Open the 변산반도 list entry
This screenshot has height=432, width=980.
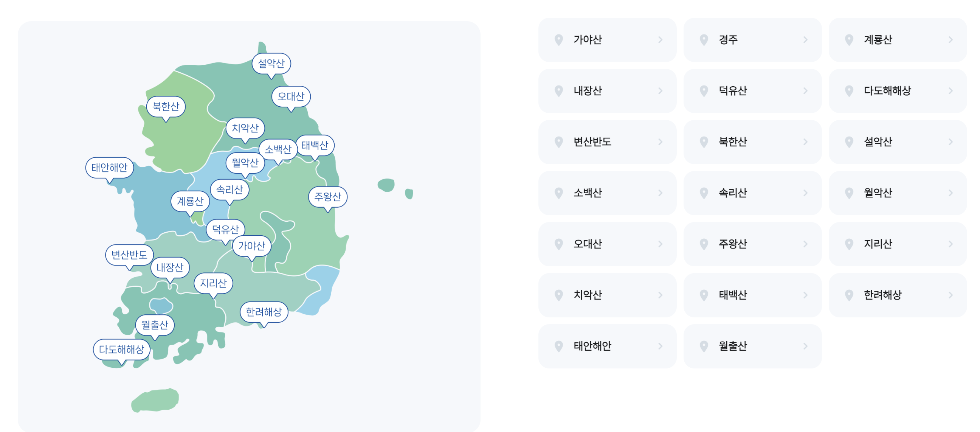[607, 141]
